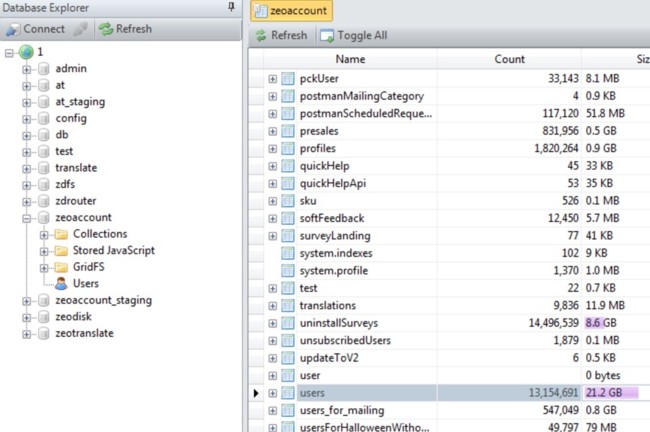Click the updateToV2 collection table icon

click(288, 358)
